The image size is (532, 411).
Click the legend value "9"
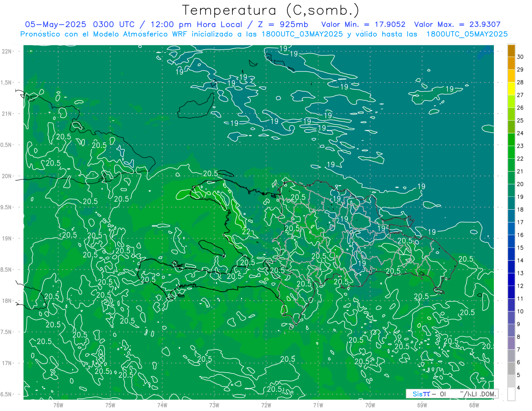pyautogui.click(x=520, y=324)
